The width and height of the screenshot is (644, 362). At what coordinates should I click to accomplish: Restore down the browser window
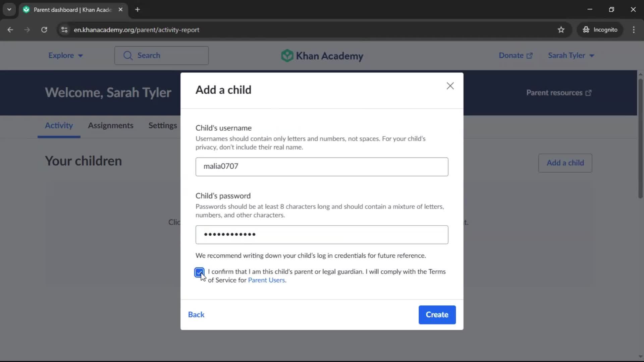(611, 10)
